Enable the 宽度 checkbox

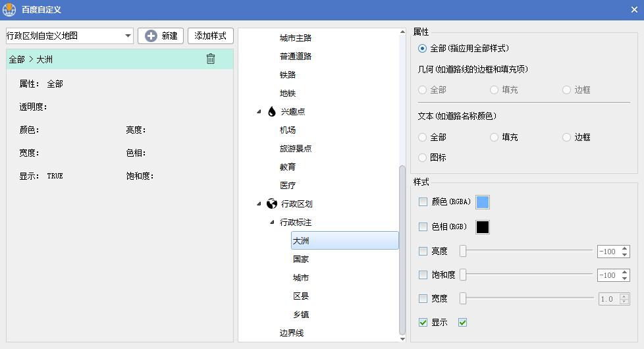[423, 298]
